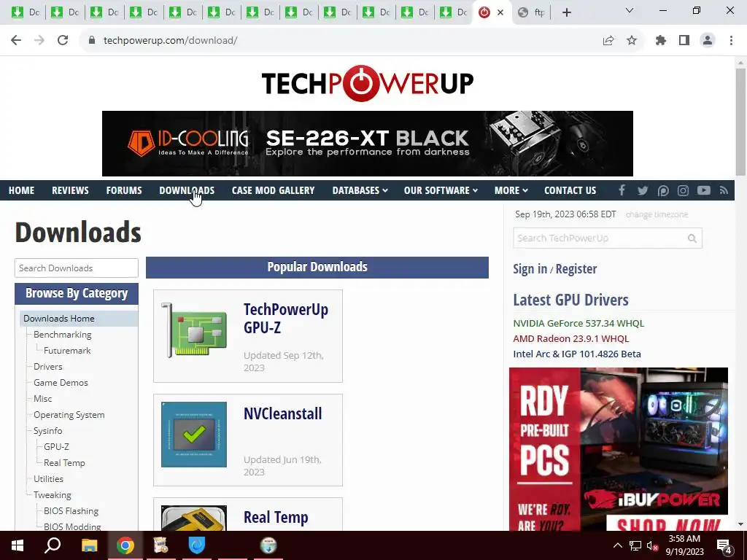Open CASE MOD GALLERY in navigation
The height and width of the screenshot is (560, 747).
click(273, 190)
